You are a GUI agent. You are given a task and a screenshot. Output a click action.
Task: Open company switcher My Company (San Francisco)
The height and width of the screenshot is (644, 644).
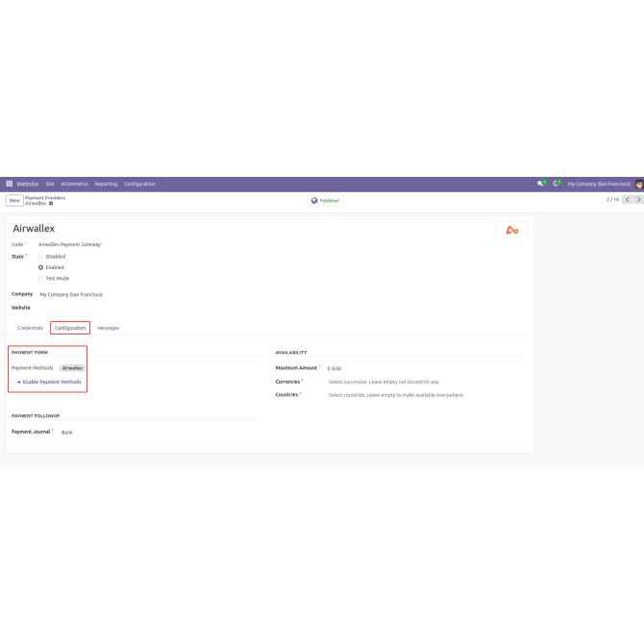(599, 184)
